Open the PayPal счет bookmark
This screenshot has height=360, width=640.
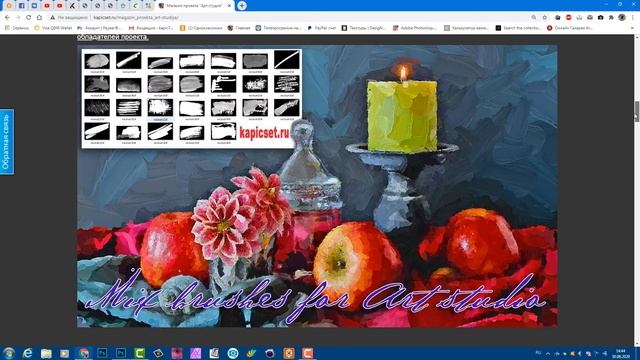coord(322,28)
